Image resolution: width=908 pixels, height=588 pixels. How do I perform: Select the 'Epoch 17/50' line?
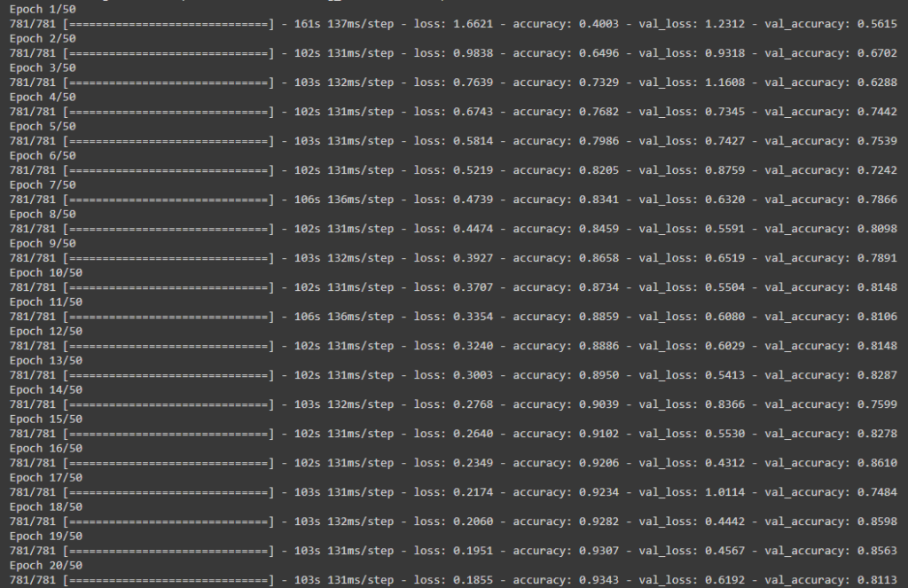tap(46, 477)
